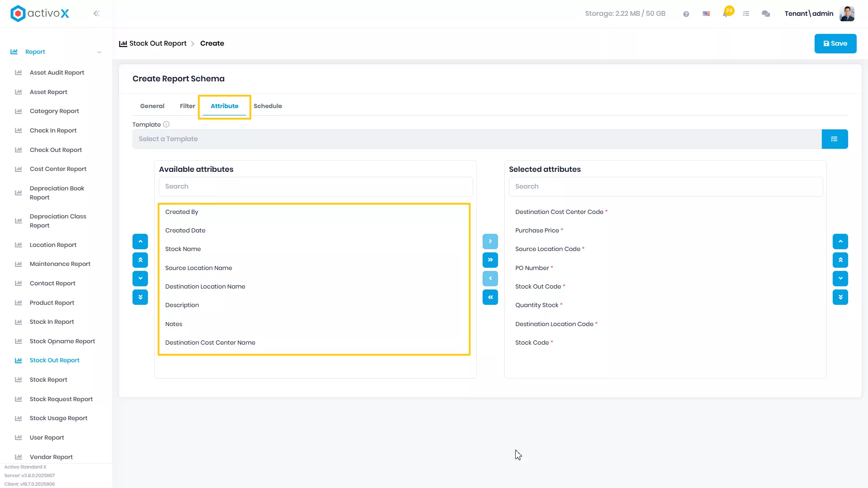The image size is (868, 488).
Task: Move selected attribute up one position
Action: [x=840, y=242]
